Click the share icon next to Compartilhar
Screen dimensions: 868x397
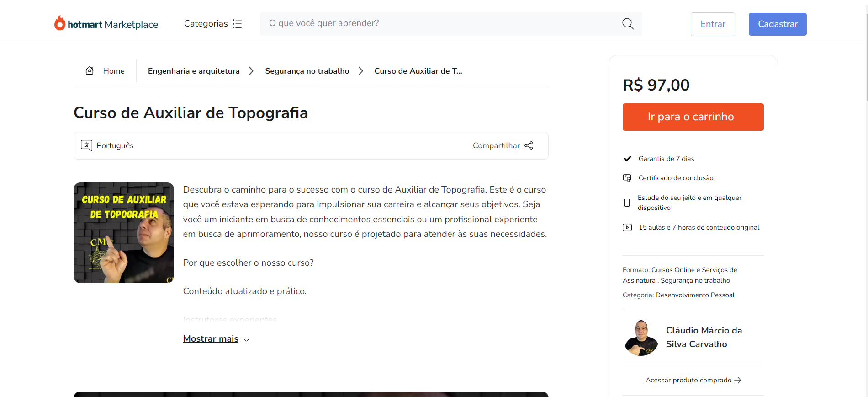point(529,145)
